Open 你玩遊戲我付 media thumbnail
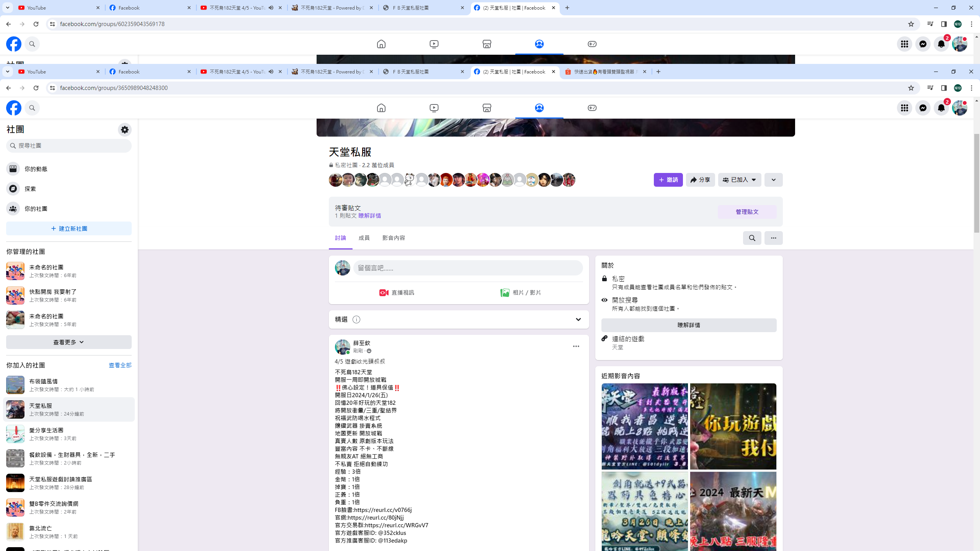The height and width of the screenshot is (551, 980). (x=733, y=426)
